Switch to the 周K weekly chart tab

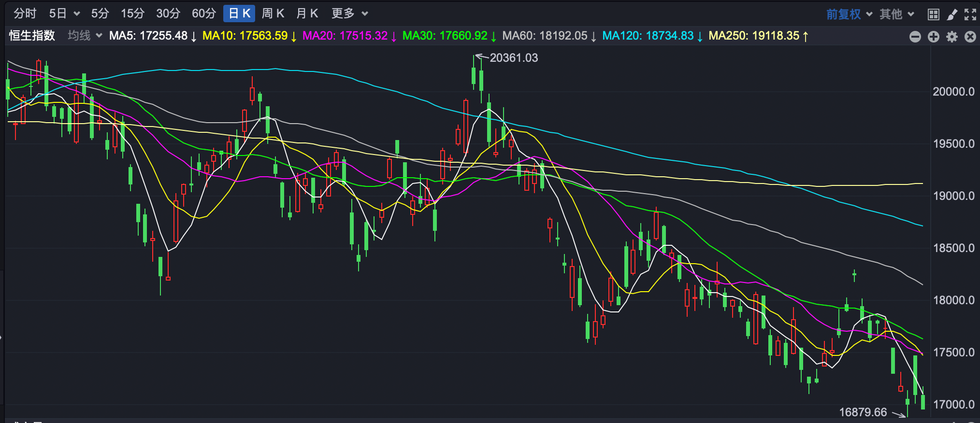pos(273,14)
